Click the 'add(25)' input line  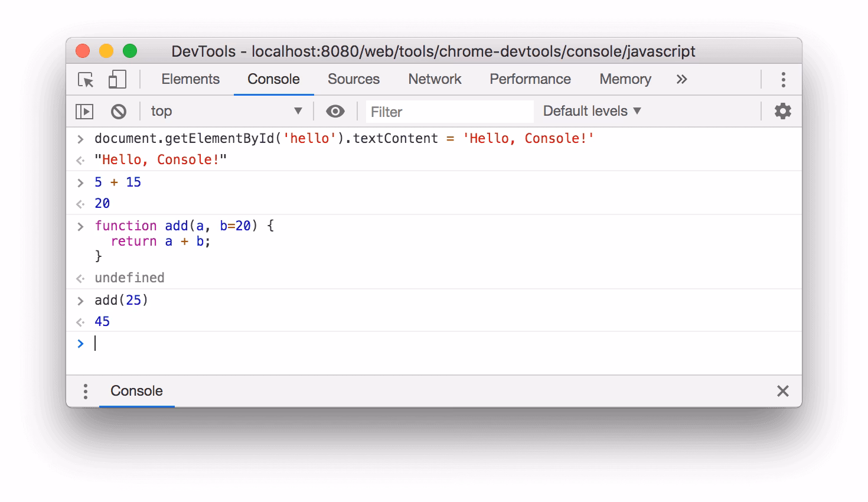(x=121, y=300)
